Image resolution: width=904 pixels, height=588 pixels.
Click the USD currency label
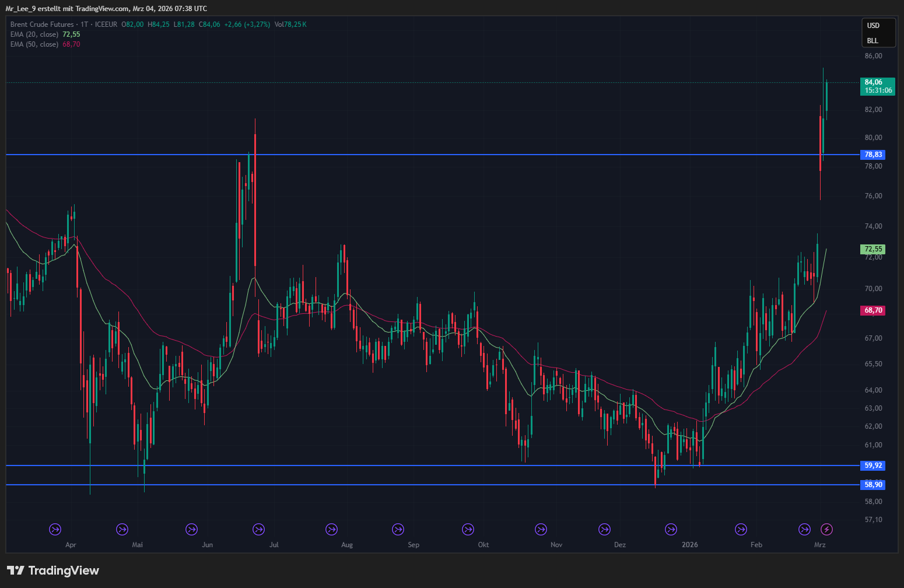click(873, 26)
